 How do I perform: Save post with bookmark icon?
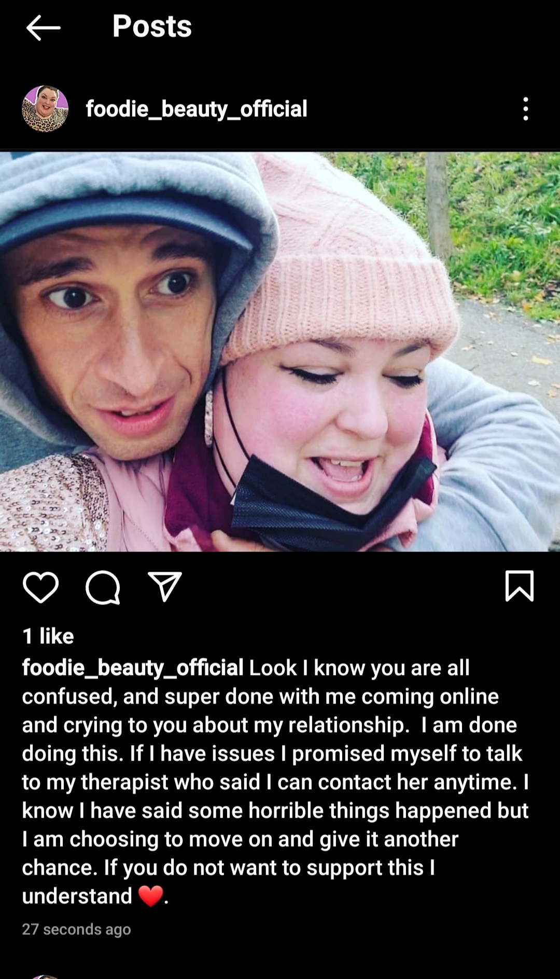519,586
